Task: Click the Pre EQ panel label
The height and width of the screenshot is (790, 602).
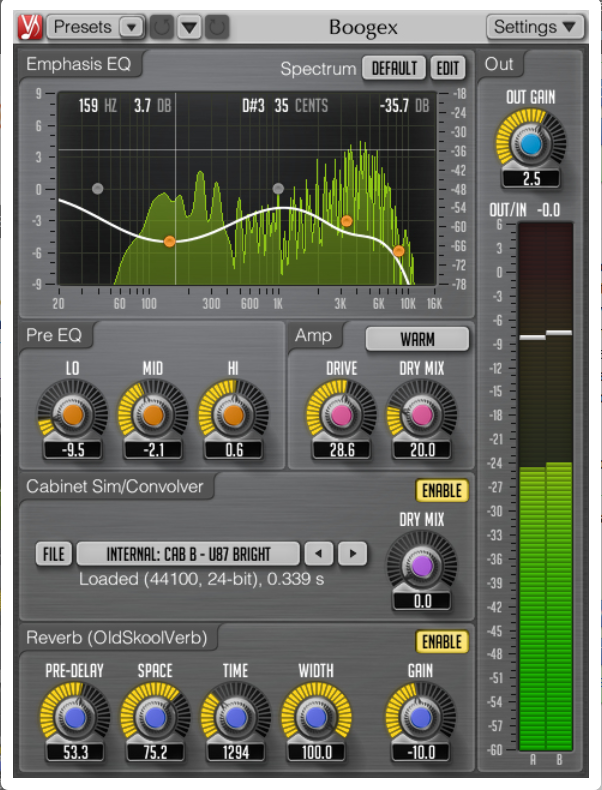Action: point(54,335)
